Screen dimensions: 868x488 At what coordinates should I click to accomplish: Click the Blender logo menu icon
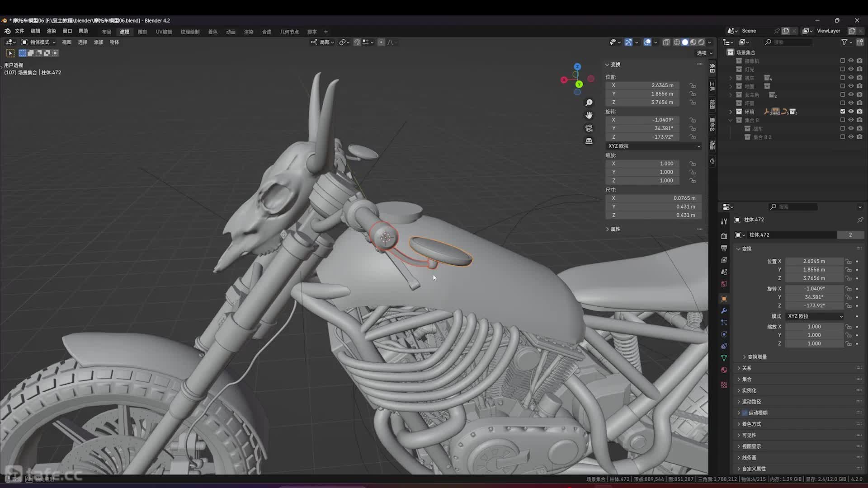click(x=7, y=31)
